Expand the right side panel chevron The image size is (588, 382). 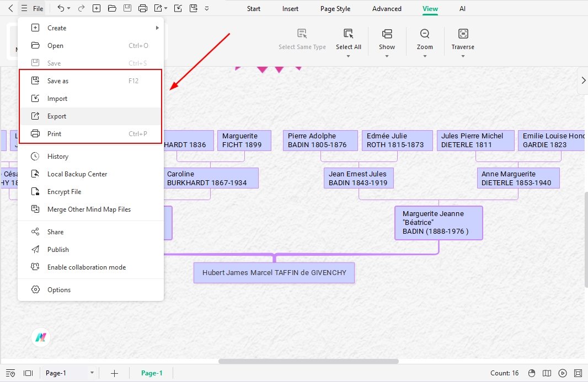click(582, 80)
